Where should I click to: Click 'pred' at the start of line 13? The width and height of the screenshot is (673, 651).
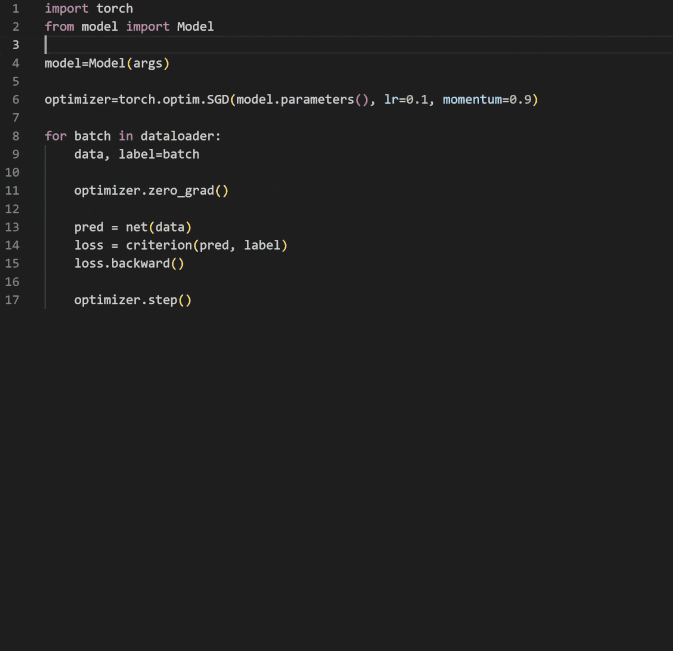click(89, 227)
